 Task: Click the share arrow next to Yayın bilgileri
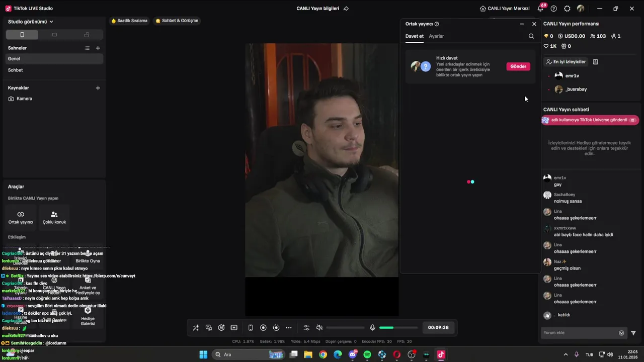(x=346, y=9)
